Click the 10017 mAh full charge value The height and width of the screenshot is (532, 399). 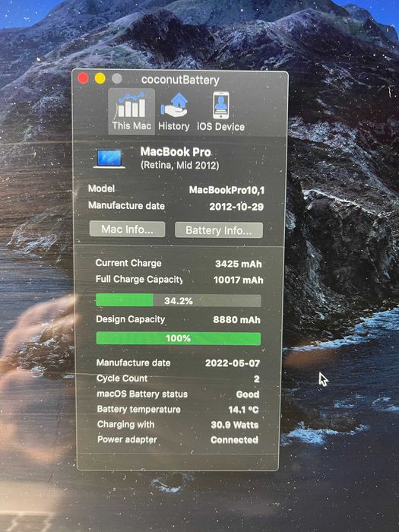pyautogui.click(x=239, y=280)
